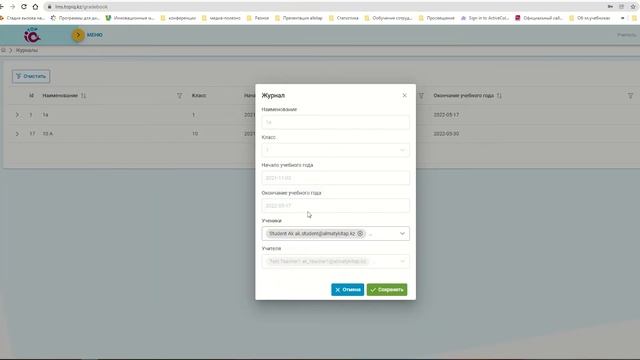Image resolution: width=640 pixels, height=360 pixels.
Task: Expand the table row with id 1
Action: [x=17, y=115]
